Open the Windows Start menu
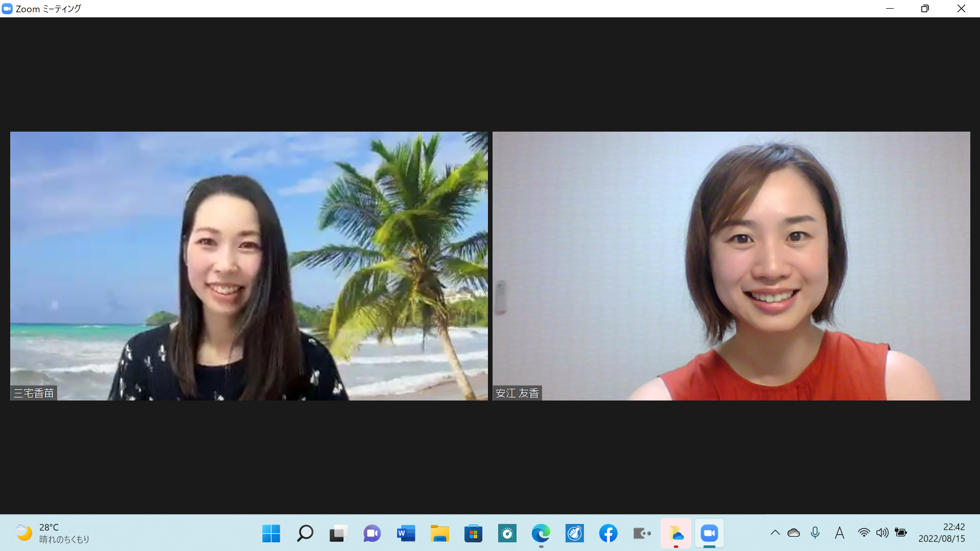Screen dimensions: 980x551 [x=271, y=534]
